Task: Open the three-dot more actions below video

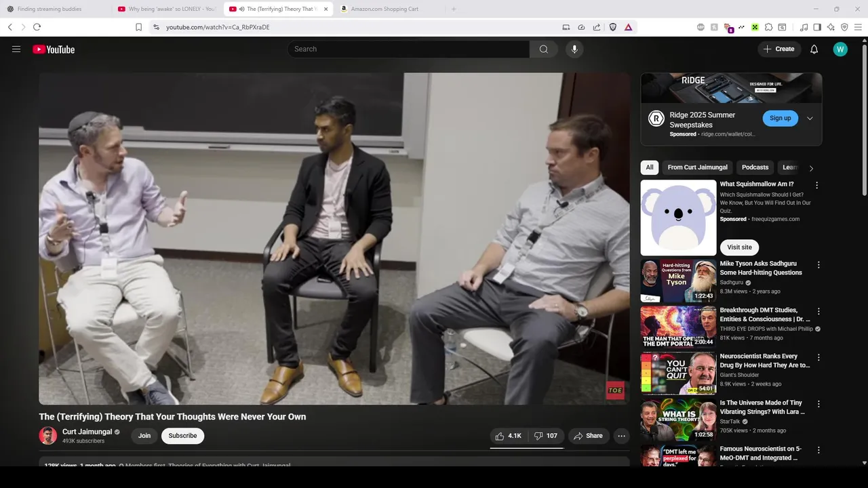Action: 621,436
